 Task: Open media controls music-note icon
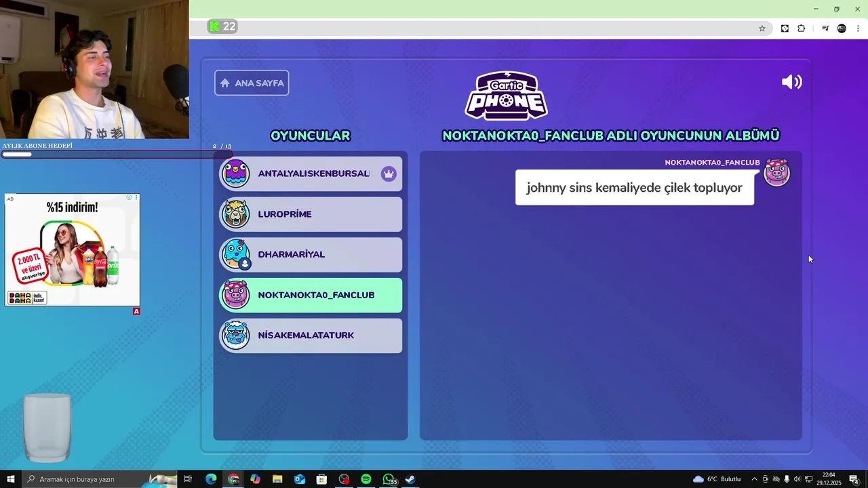tap(825, 28)
